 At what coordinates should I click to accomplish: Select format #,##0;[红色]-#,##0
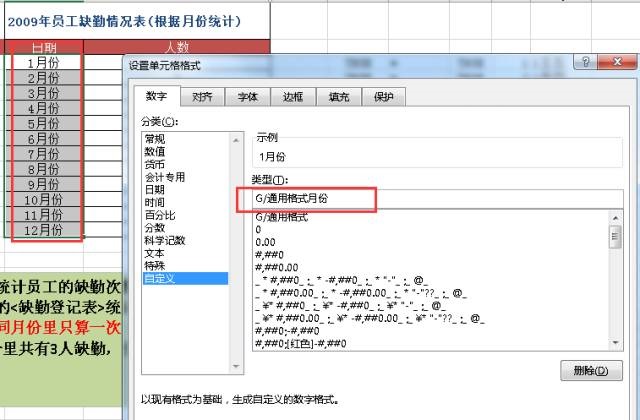(x=431, y=343)
